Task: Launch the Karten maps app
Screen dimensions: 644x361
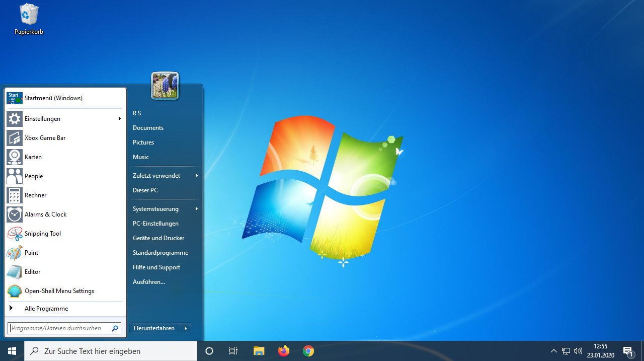Action: point(33,157)
